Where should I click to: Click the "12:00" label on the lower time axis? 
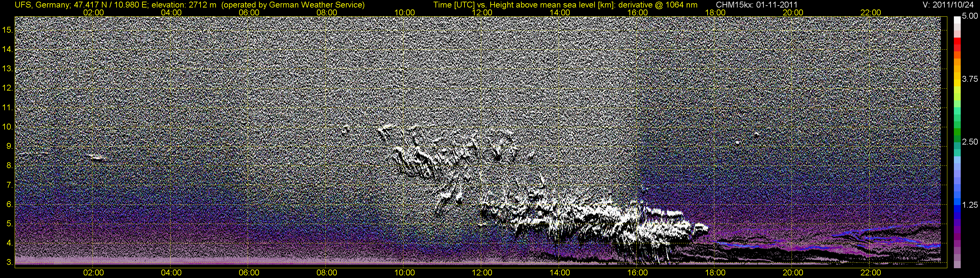click(482, 273)
